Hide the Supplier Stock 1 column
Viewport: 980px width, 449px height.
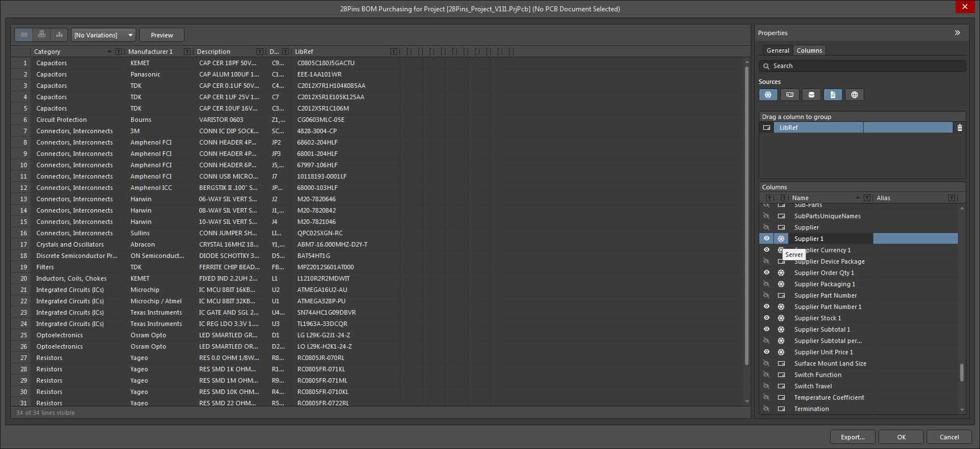coord(767,318)
